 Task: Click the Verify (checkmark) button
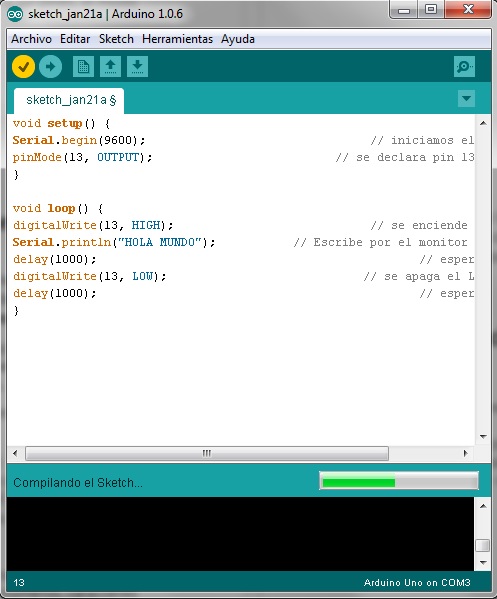23,67
